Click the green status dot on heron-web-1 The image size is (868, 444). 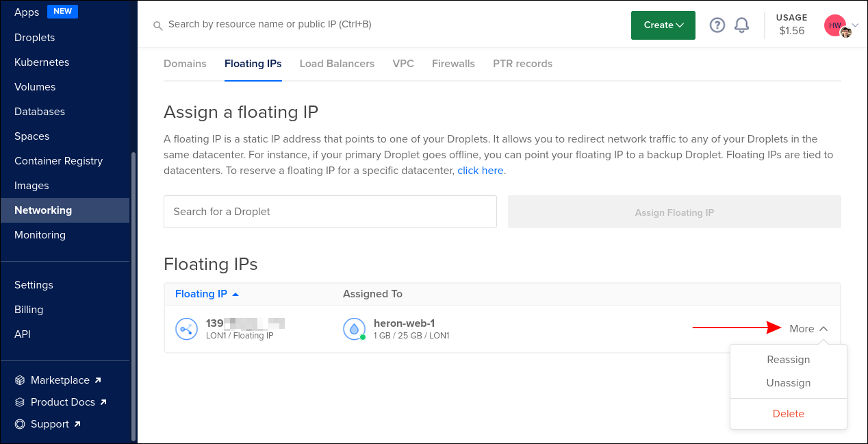[361, 337]
